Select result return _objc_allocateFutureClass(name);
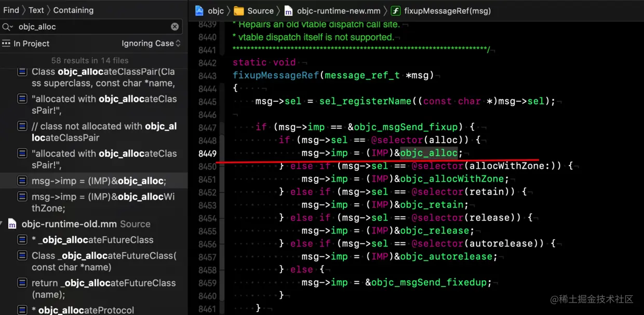644x315 pixels. pyautogui.click(x=93, y=289)
